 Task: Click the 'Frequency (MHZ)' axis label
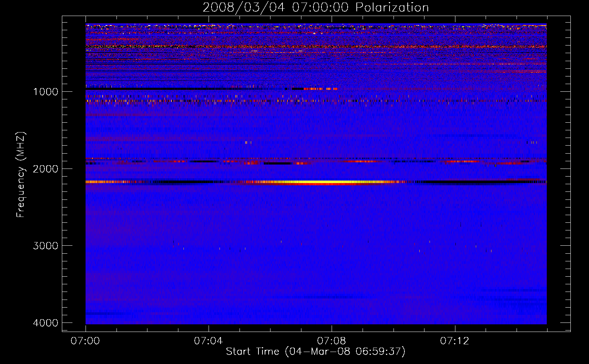click(x=21, y=175)
